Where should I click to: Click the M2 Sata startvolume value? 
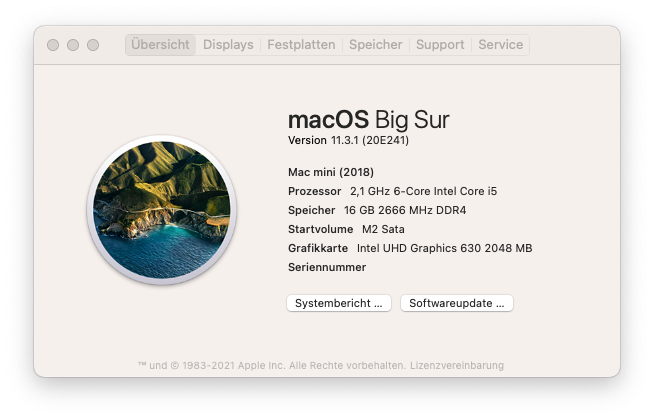pyautogui.click(x=383, y=229)
